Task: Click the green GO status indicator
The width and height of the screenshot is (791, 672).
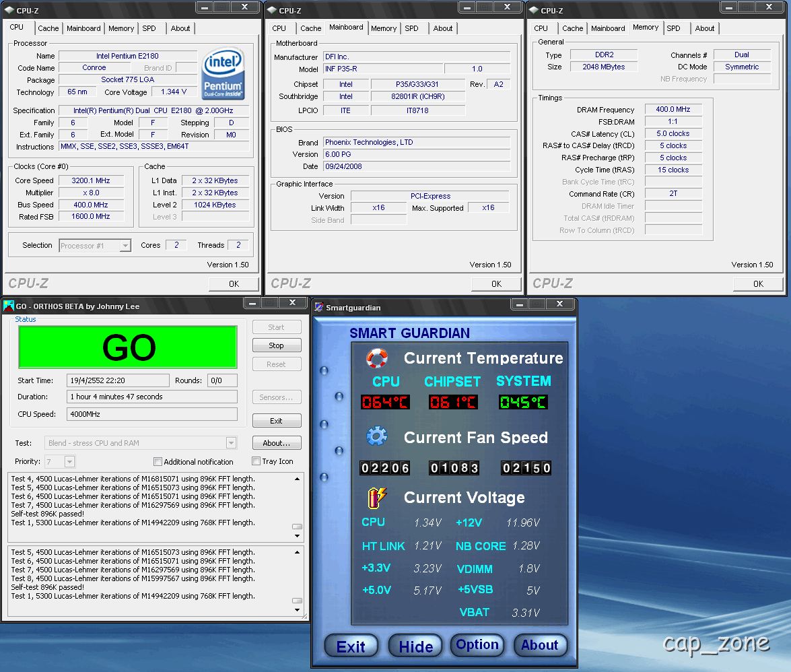Action: [128, 347]
